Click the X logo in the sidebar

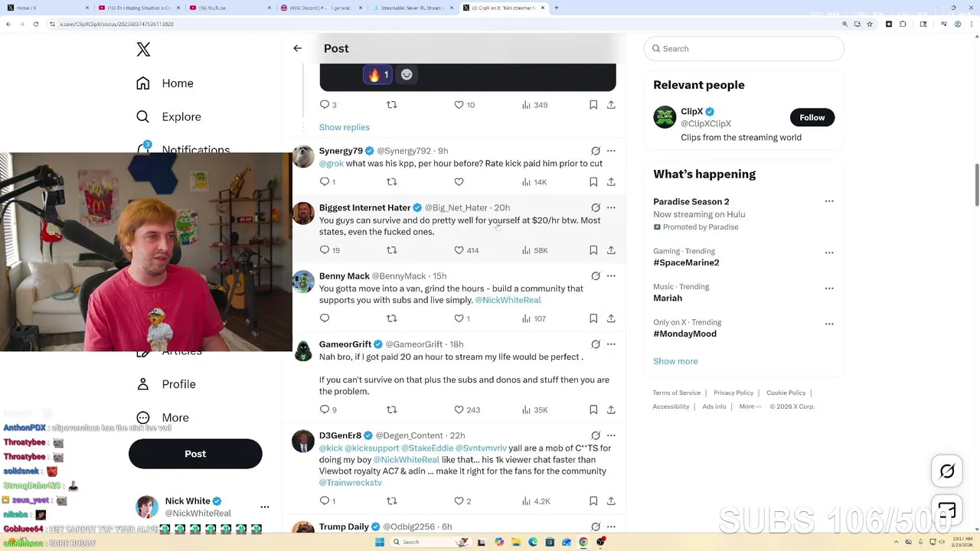pyautogui.click(x=143, y=50)
